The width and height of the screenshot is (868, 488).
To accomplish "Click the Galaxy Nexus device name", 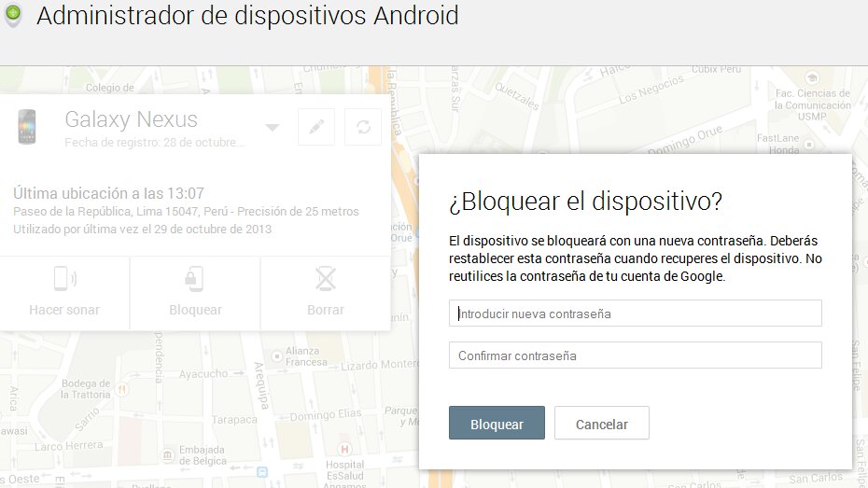I will (x=132, y=119).
